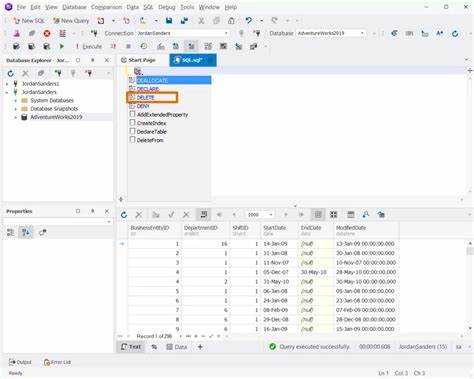Click the delete X icon in Database Explorer
The width and height of the screenshot is (474, 379).
coord(26,73)
